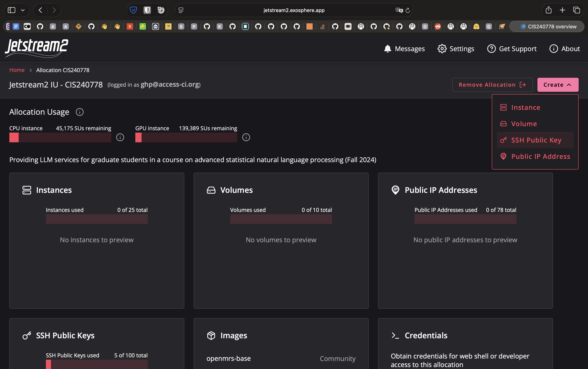This screenshot has width=588, height=369.
Task: Choose Public IP Address from Create menu
Action: click(x=535, y=157)
